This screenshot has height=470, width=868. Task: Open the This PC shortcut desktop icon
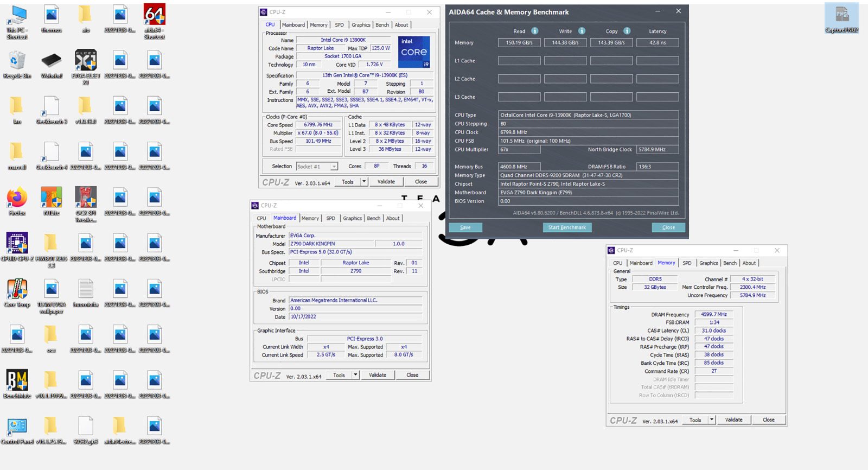point(17,22)
